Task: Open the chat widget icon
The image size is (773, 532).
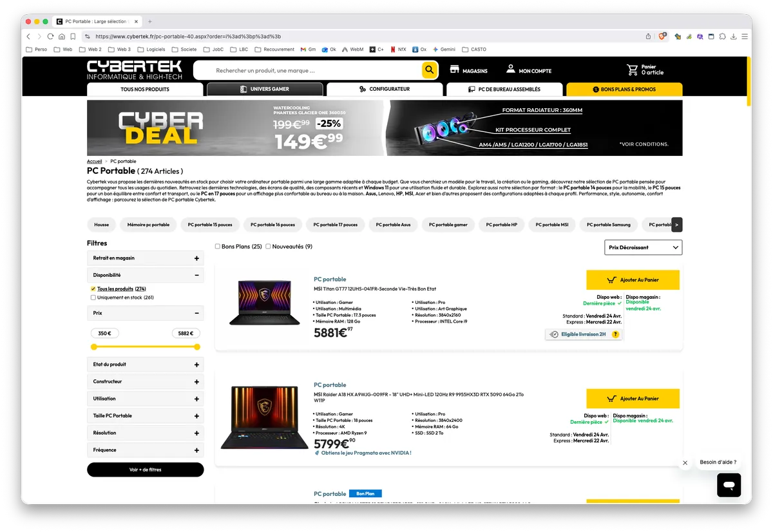Action: pyautogui.click(x=729, y=485)
